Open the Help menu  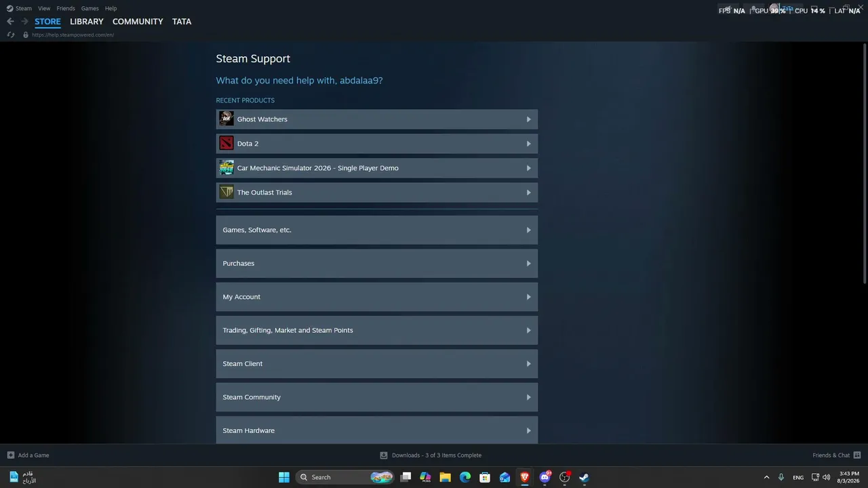tap(111, 8)
